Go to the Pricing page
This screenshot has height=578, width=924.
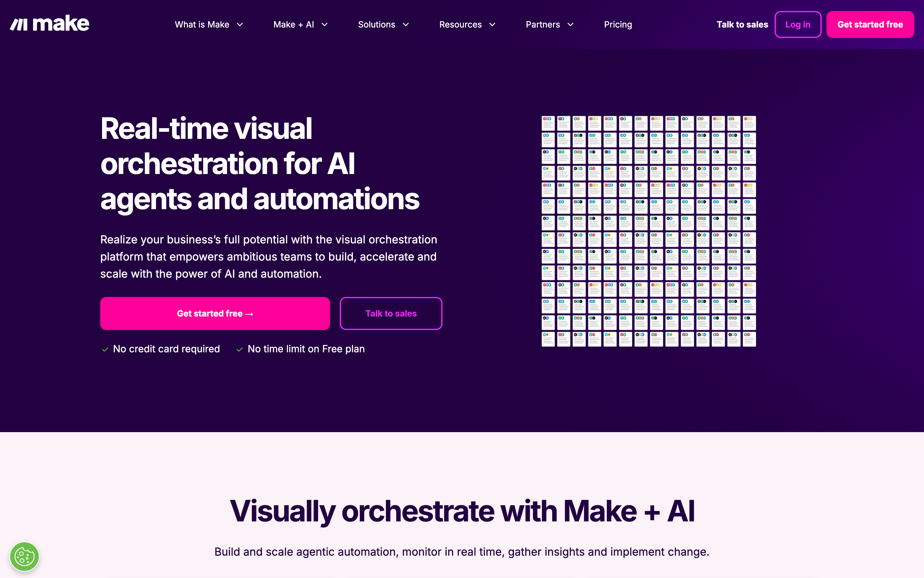(618, 24)
